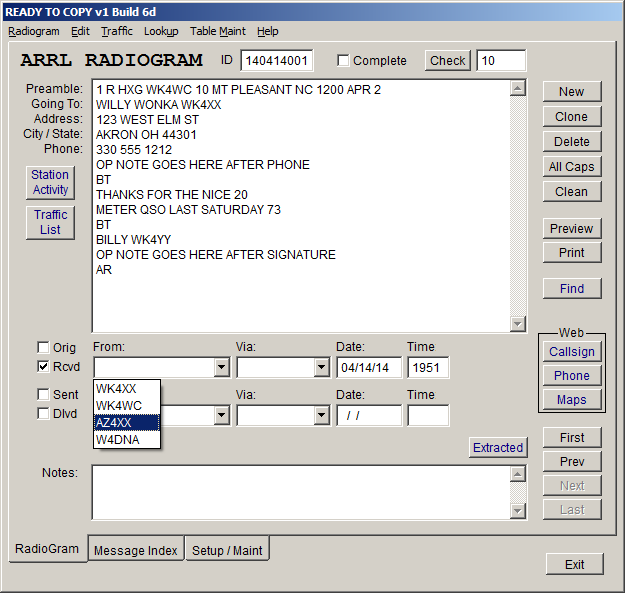Viewport: 625px width, 593px height.
Task: Click the line 123 WEST ELM ST
Action: coord(147,120)
